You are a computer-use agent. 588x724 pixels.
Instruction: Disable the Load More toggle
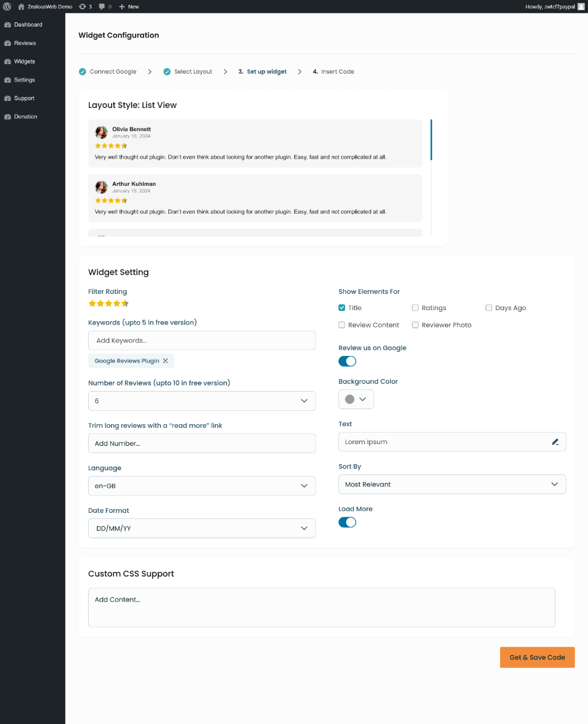tap(347, 522)
